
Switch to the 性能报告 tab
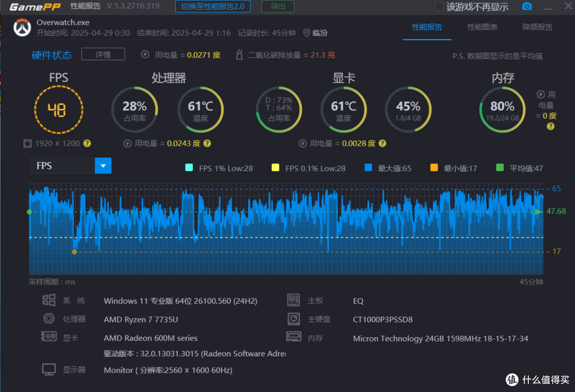click(427, 27)
